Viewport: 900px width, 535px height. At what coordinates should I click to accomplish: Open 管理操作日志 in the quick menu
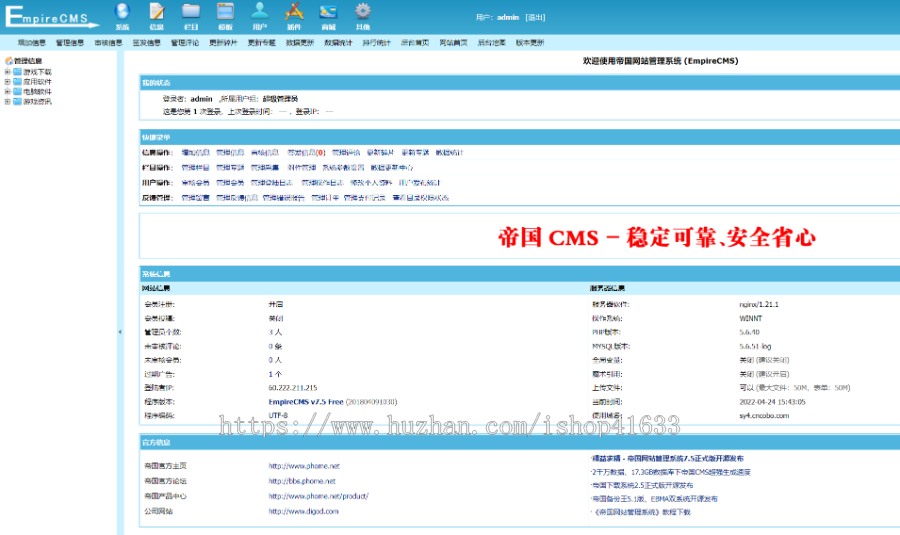tap(322, 183)
